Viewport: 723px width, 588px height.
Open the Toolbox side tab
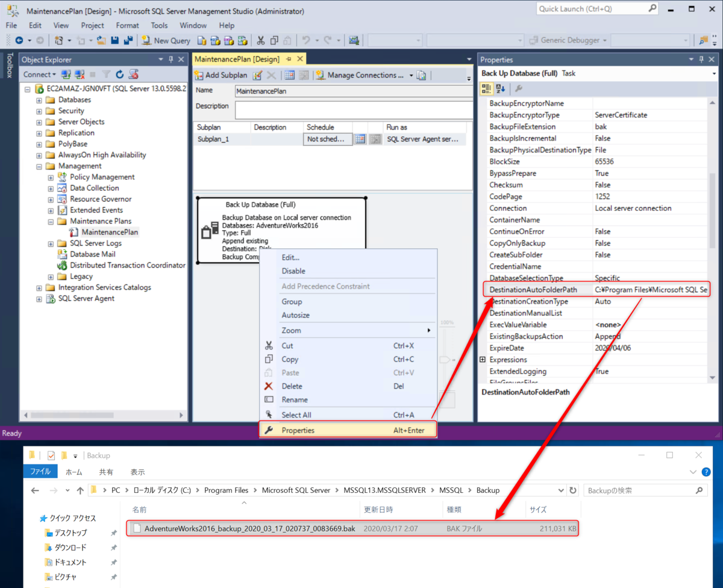(x=9, y=66)
